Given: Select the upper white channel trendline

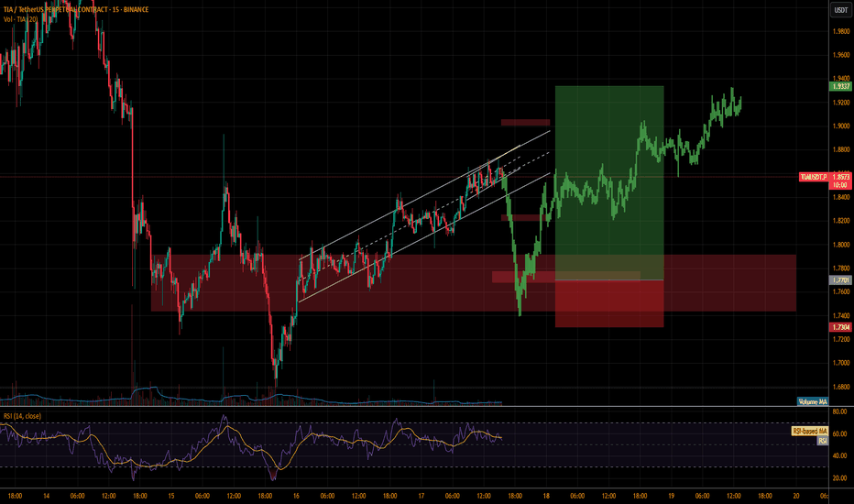Looking at the screenshot, I should point(425,194).
